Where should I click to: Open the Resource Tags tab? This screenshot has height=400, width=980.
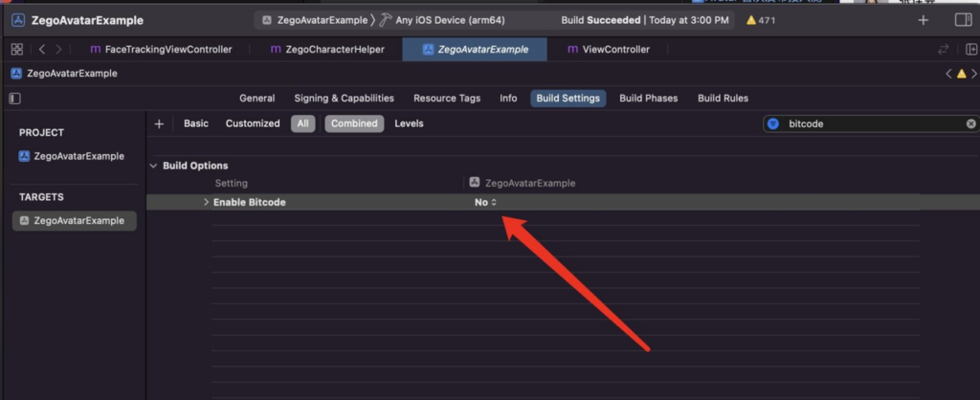pyautogui.click(x=447, y=99)
